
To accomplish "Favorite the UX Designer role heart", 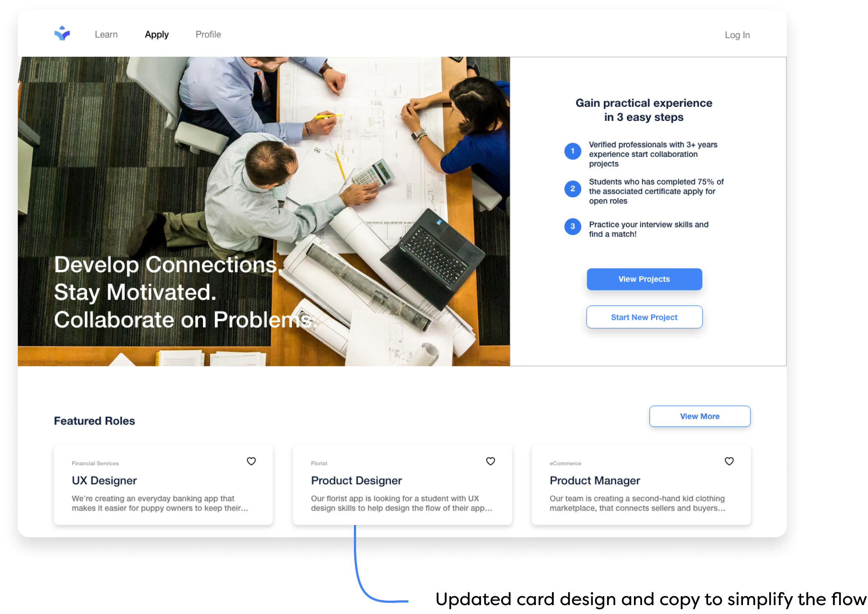I will coord(251,461).
